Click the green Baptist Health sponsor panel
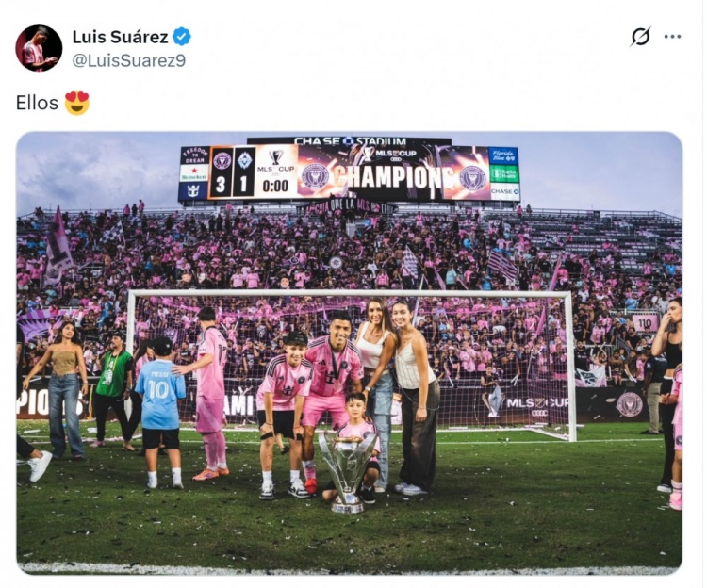 [503, 174]
